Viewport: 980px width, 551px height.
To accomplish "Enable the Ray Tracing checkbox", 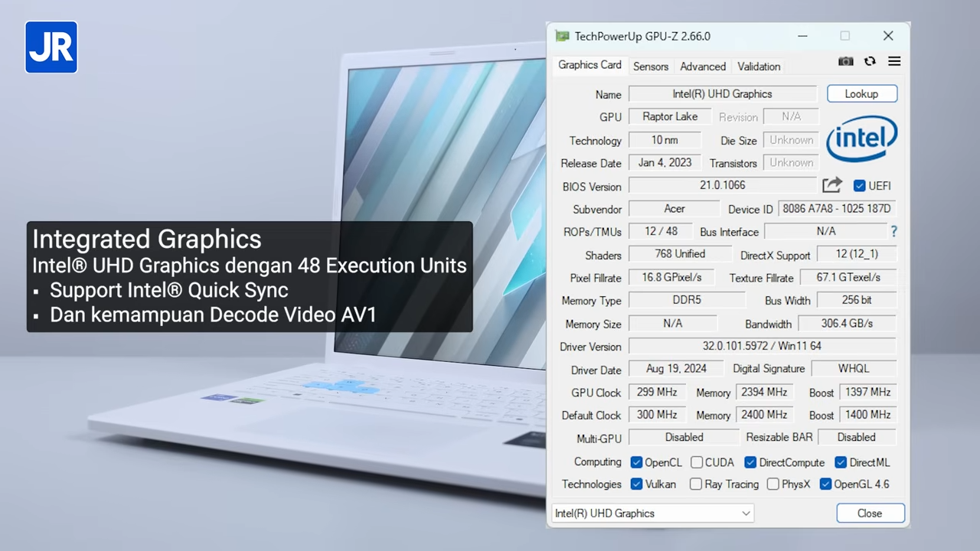I will tap(695, 484).
